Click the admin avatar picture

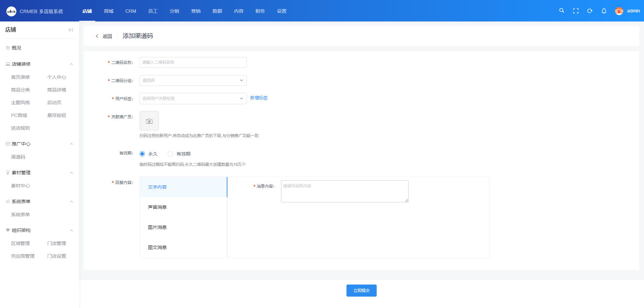click(619, 11)
